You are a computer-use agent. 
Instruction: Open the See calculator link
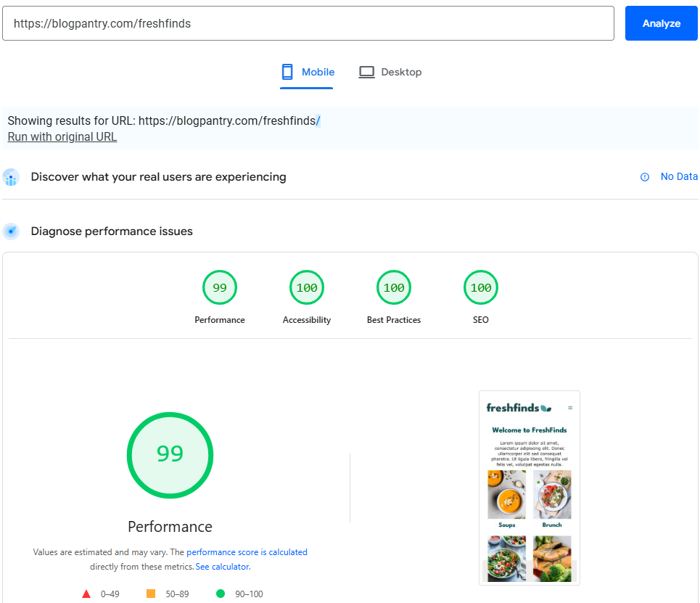pyautogui.click(x=223, y=566)
